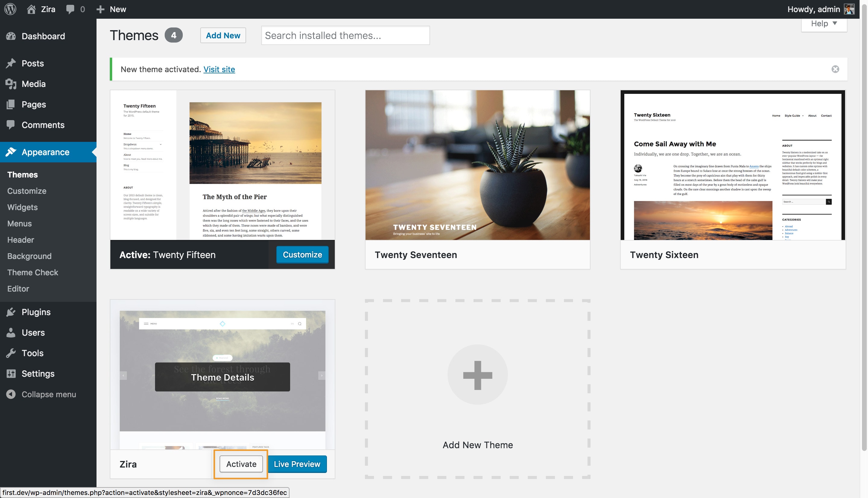This screenshot has width=868, height=498.
Task: Click the Add New Theme label
Action: click(477, 445)
